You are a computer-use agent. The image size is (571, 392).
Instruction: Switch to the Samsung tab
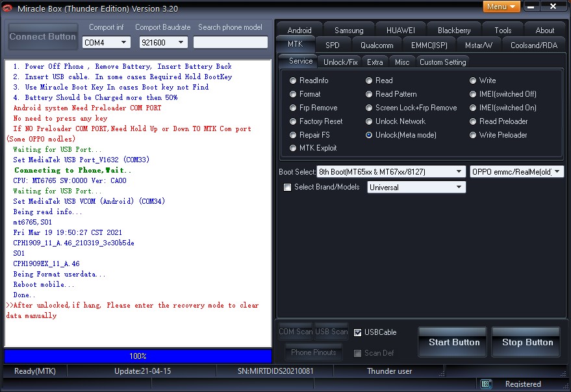[349, 31]
